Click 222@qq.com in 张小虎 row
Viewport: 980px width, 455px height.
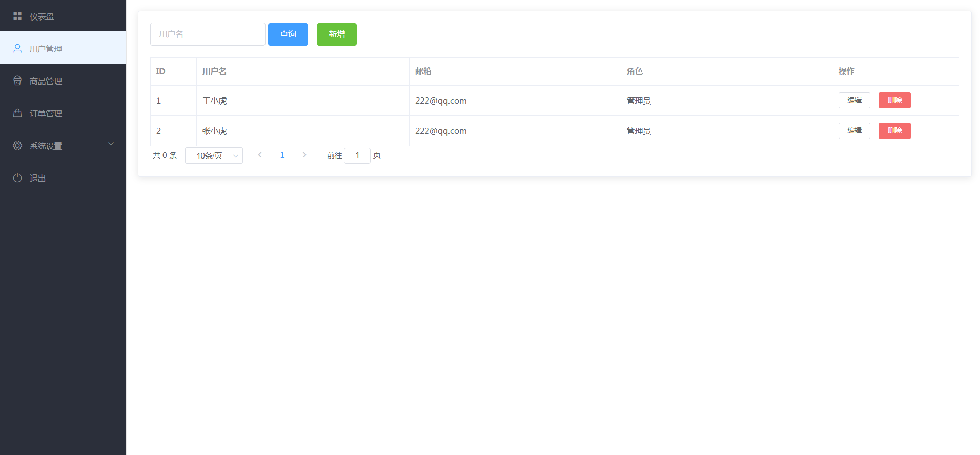[x=441, y=131]
